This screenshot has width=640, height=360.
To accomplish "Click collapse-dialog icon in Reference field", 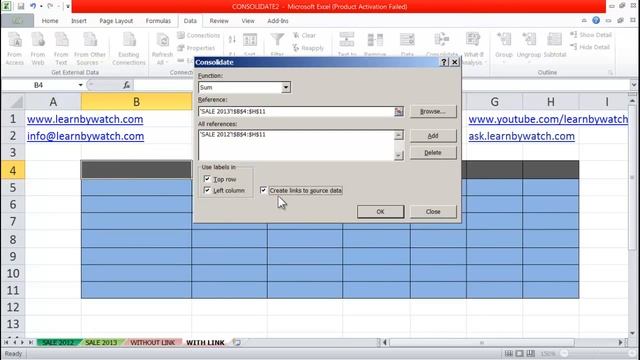I will point(398,111).
